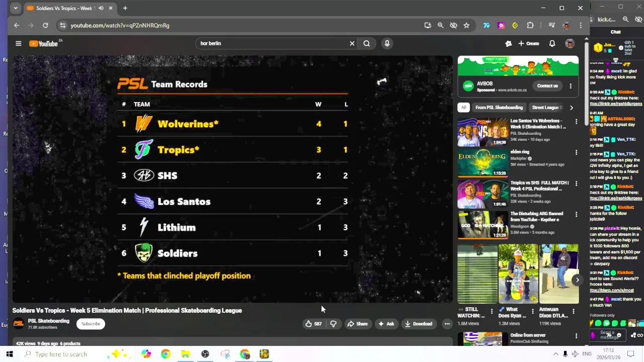This screenshot has height=362, width=644.
Task: Open more actions under the video
Action: point(447,324)
